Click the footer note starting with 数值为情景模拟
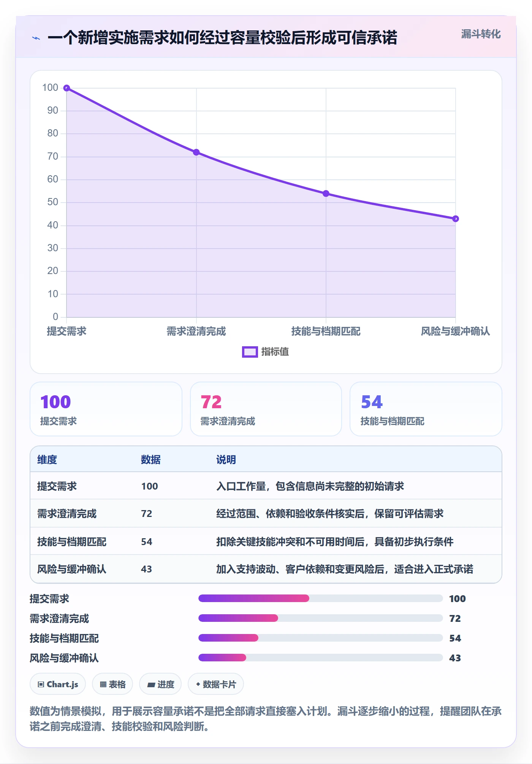The height and width of the screenshot is (764, 532). tap(266, 719)
